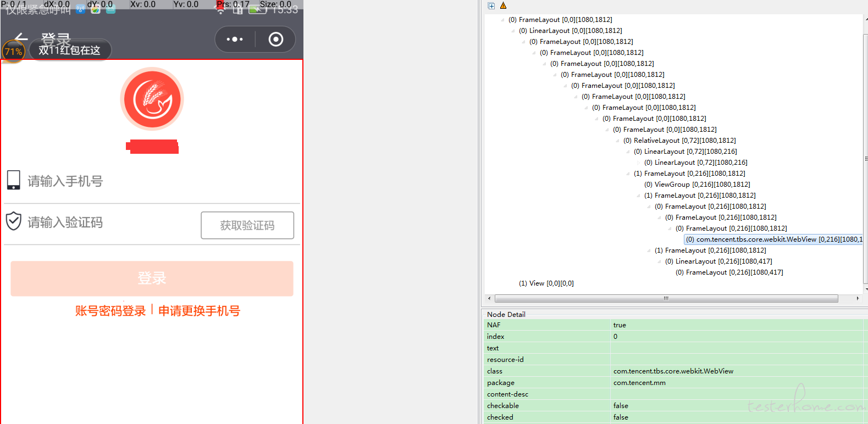Viewport: 868px width, 424px height.
Task: Click the 获取验证码 button
Action: (247, 225)
